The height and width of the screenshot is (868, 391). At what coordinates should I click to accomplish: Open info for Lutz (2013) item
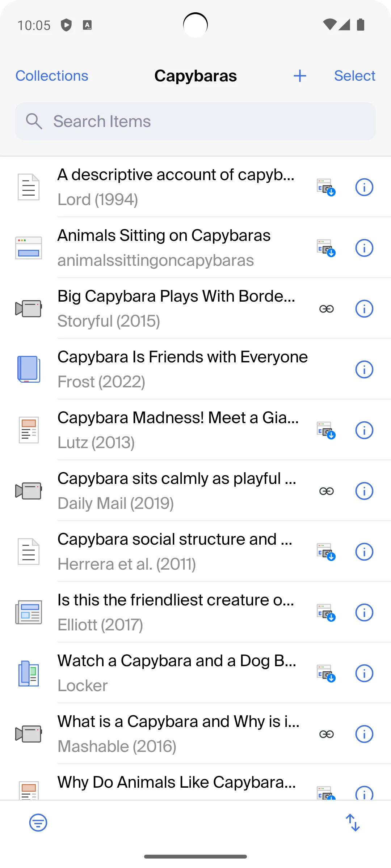[x=364, y=430]
